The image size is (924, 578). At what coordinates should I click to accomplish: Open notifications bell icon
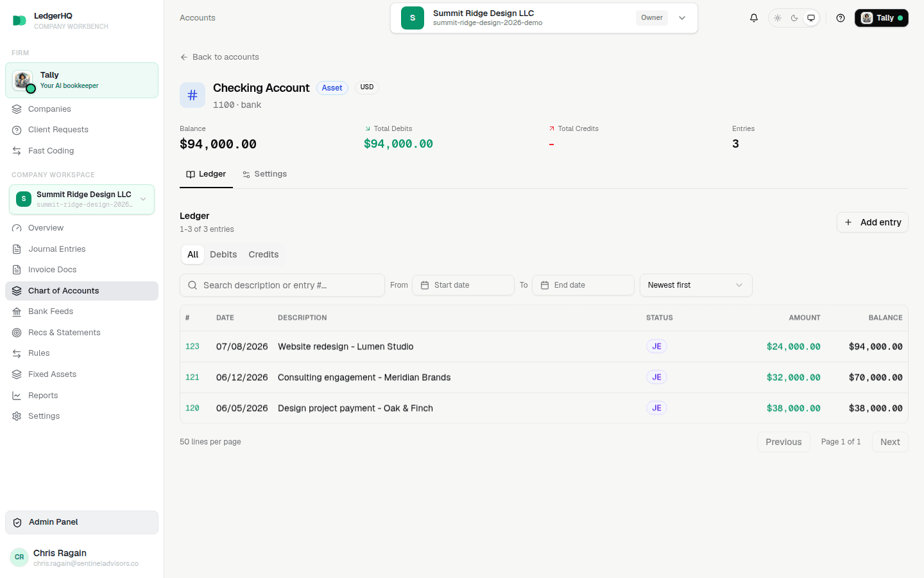point(754,18)
